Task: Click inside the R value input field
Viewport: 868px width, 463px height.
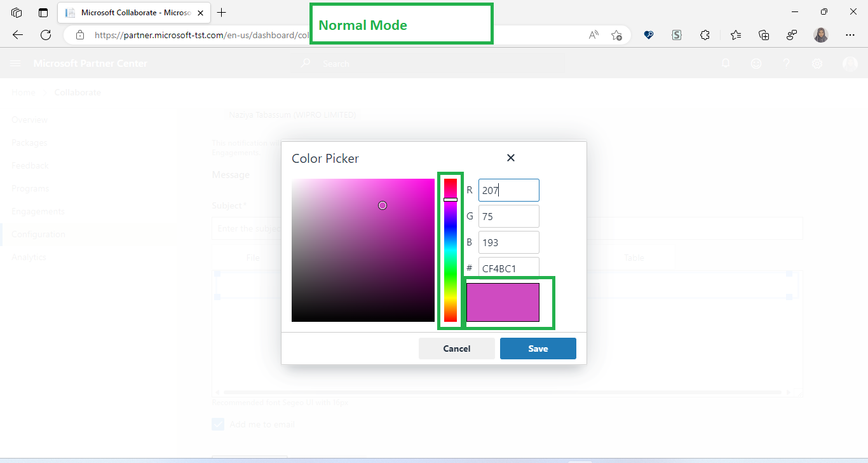Action: [x=508, y=190]
